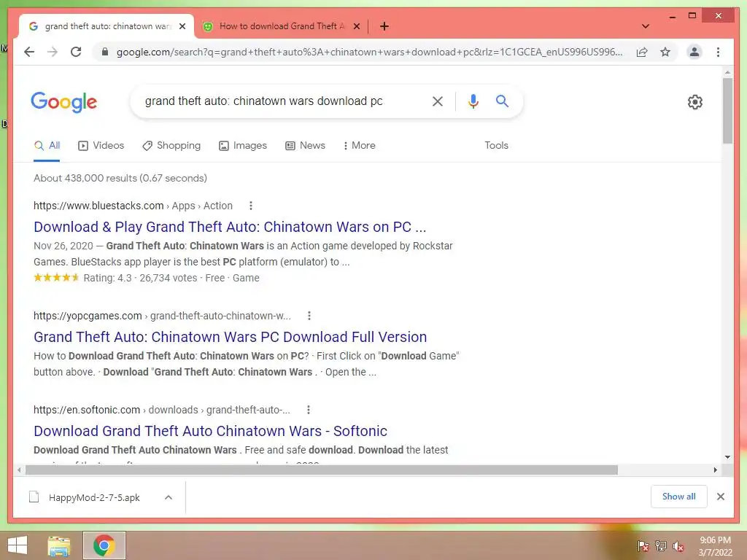The width and height of the screenshot is (747, 560).
Task: Start voice search with microphone icon
Action: [x=473, y=101]
